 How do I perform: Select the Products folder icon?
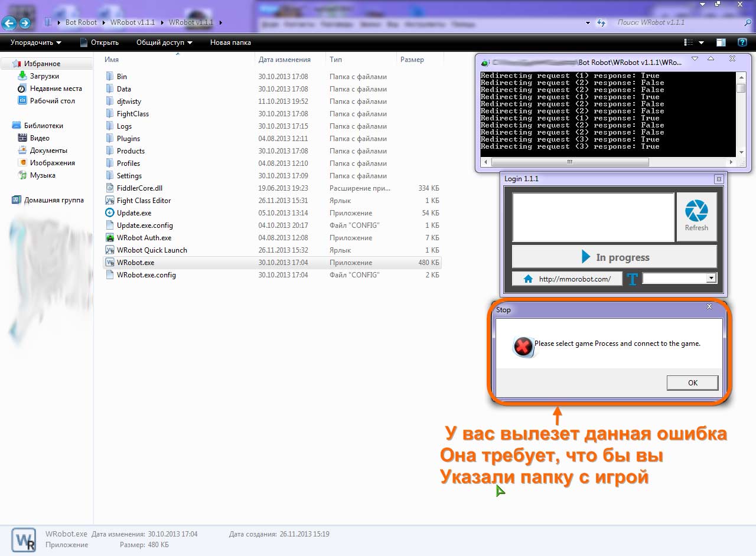(110, 151)
